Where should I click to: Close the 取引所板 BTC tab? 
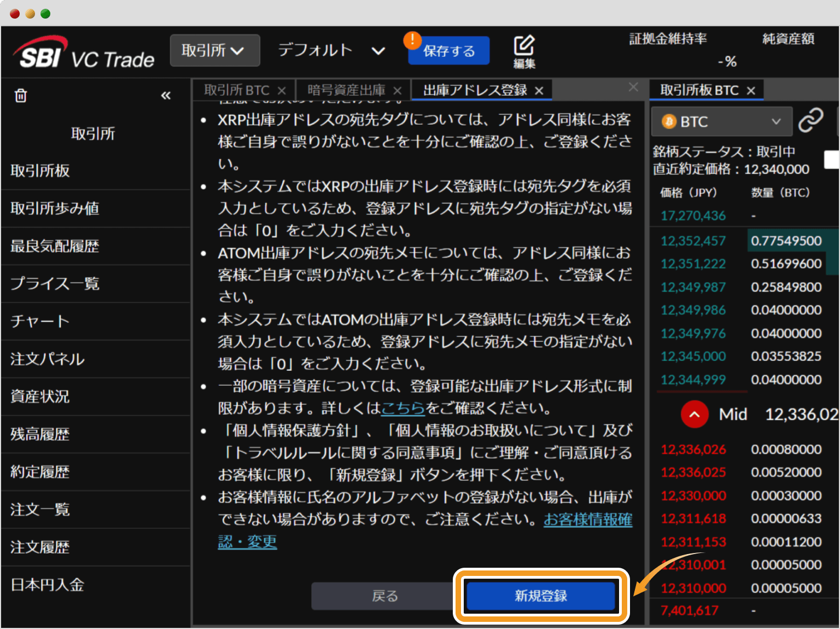point(751,91)
